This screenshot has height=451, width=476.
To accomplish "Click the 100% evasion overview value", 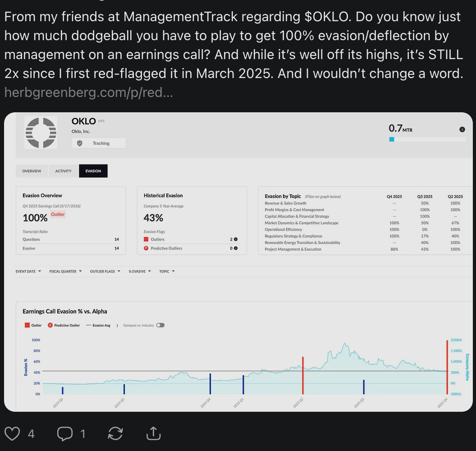I will click(35, 218).
